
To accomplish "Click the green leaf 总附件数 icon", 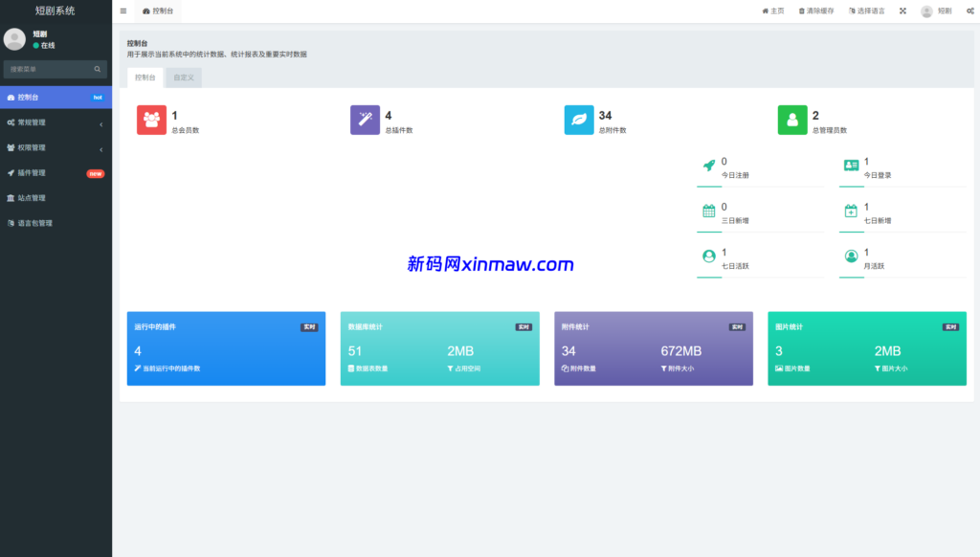I will (579, 120).
